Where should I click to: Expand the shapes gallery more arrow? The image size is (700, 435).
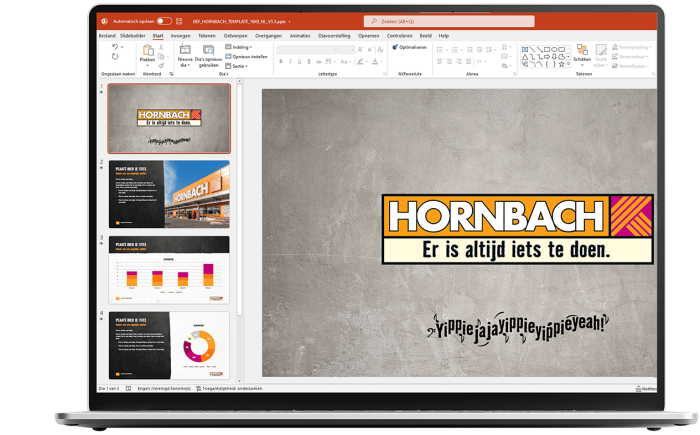tap(568, 64)
